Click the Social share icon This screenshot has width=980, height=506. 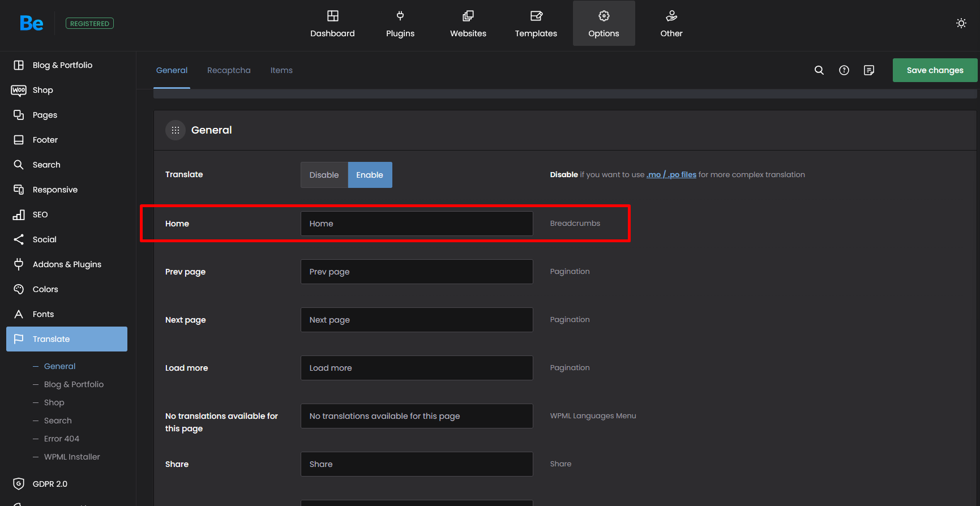[x=19, y=239]
